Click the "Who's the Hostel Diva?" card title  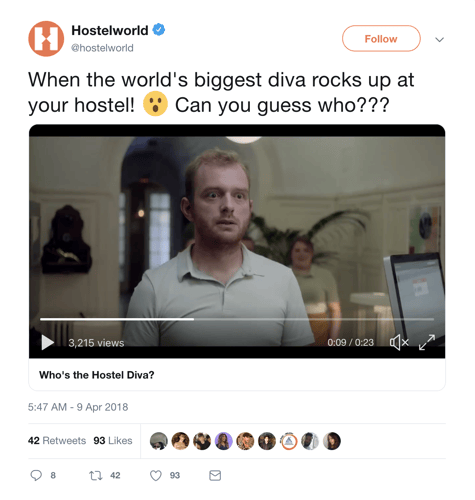pyautogui.click(x=97, y=375)
